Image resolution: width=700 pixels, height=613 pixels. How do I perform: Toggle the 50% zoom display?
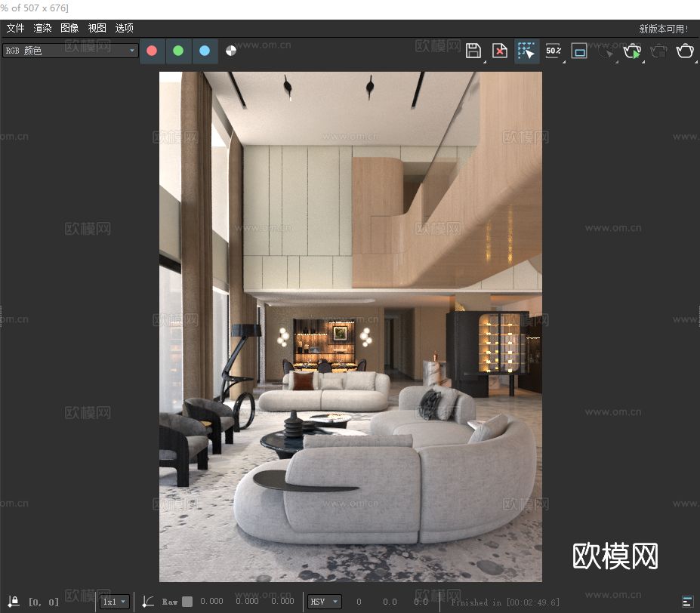coord(554,51)
